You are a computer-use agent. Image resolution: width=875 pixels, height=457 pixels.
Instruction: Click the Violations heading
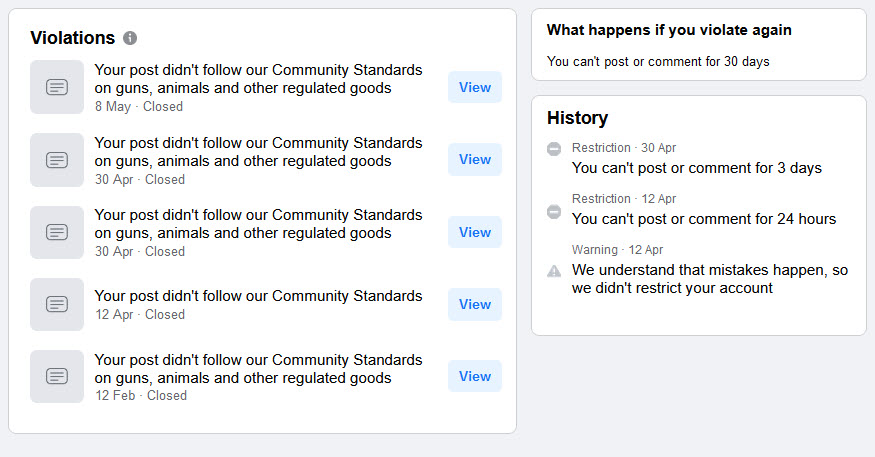(73, 38)
